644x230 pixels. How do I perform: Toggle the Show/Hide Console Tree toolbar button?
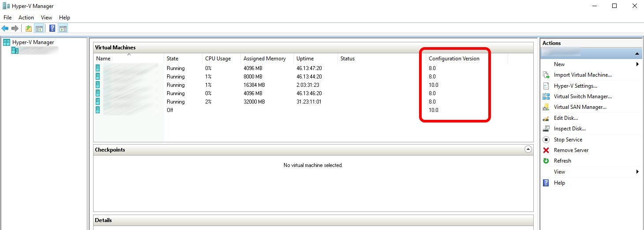[39, 29]
